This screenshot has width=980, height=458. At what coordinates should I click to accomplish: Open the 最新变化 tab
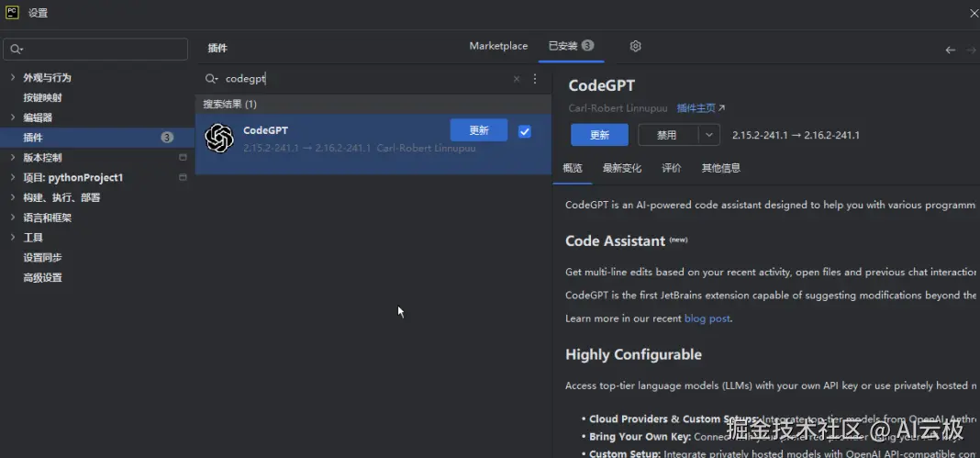(x=622, y=167)
